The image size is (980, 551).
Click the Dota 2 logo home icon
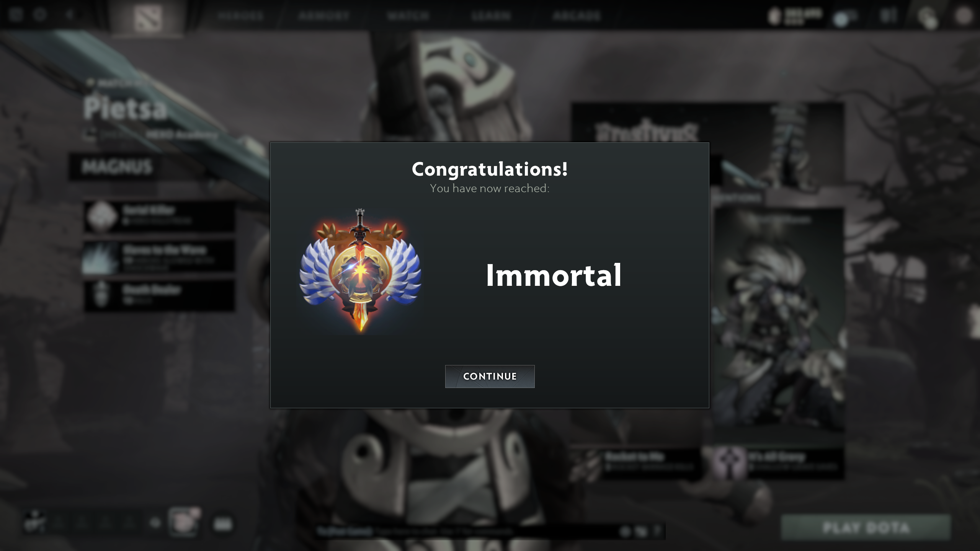point(148,17)
